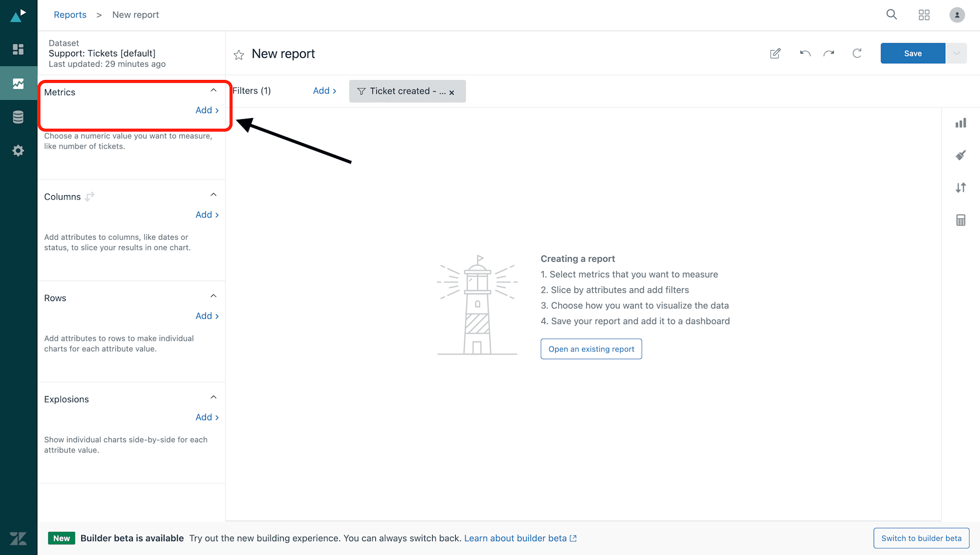The height and width of the screenshot is (555, 980).
Task: Select the pencil/edit report icon
Action: pyautogui.click(x=775, y=53)
